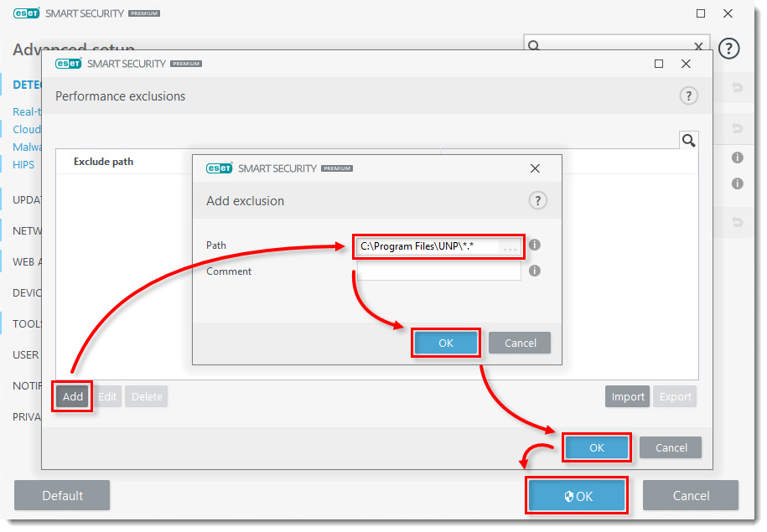Image resolution: width=767 pixels, height=532 pixels.
Task: Show info icon next to Path field
Action: click(535, 245)
